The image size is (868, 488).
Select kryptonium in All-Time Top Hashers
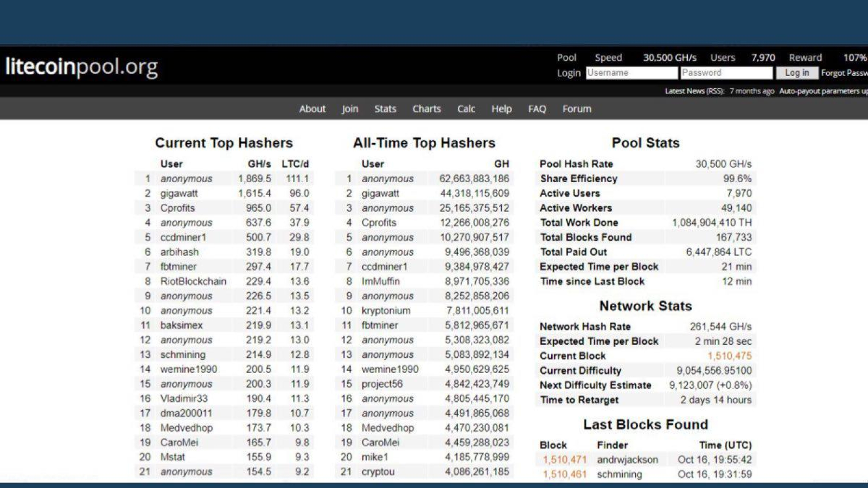pyautogui.click(x=386, y=311)
